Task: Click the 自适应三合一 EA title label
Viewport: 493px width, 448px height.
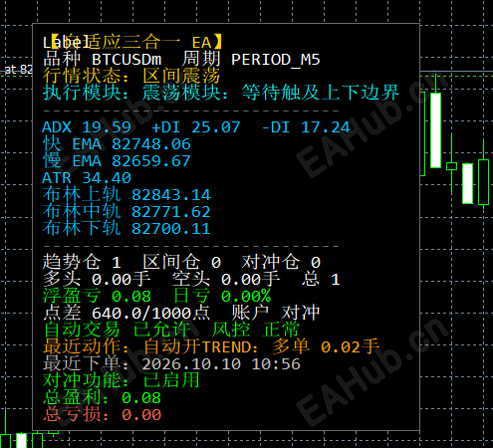Action: 136,42
